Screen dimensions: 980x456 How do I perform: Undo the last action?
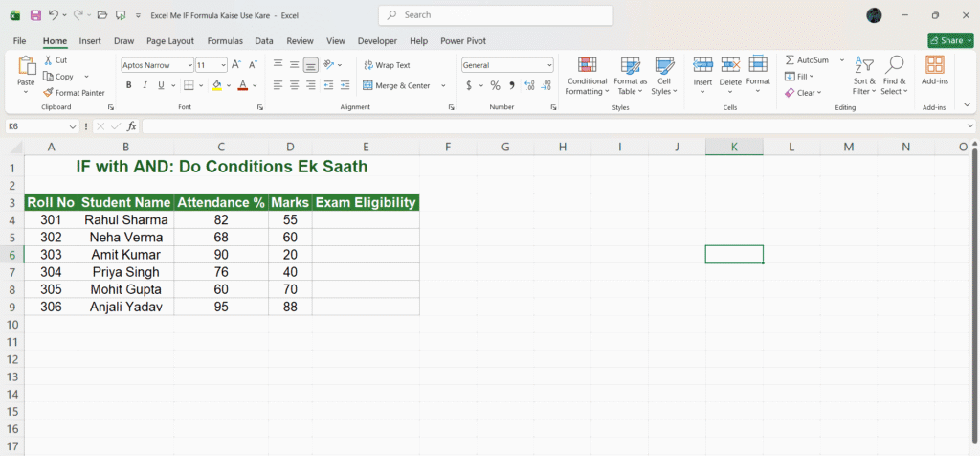(54, 15)
